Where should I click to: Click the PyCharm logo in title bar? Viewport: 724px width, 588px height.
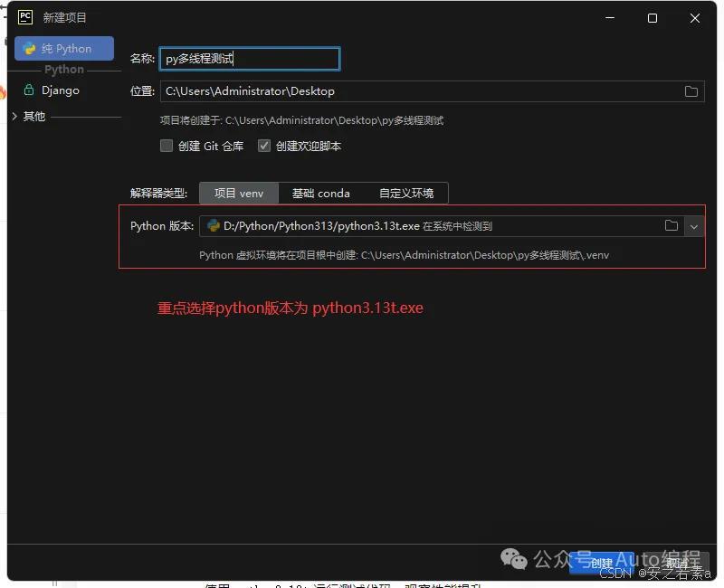point(25,17)
